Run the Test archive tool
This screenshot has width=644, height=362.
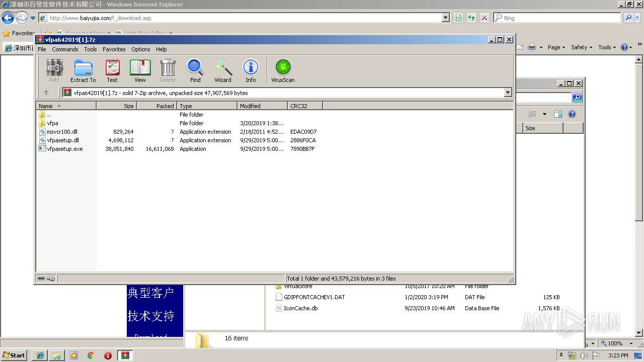[112, 70]
